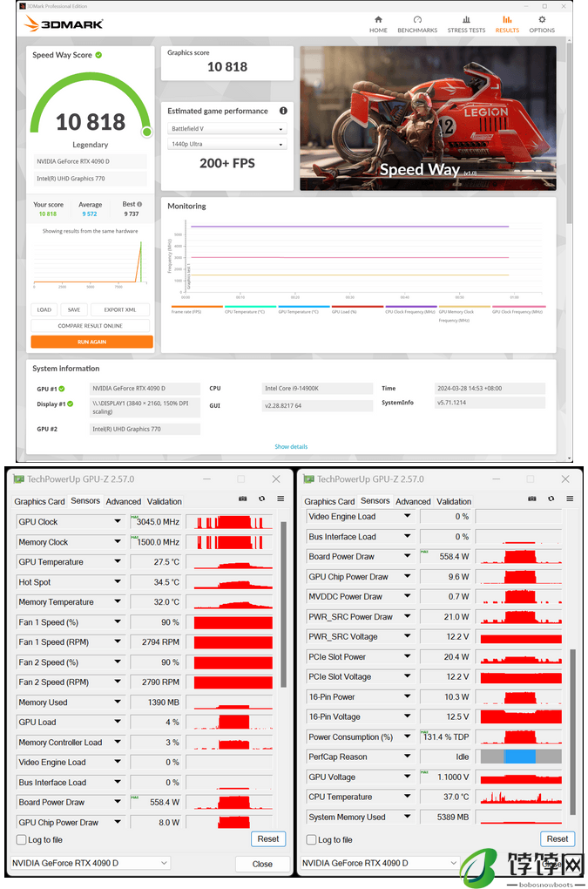Open the 1440p Ultra resolution dropdown
Image resolution: width=588 pixels, height=889 pixels.
pos(227,144)
